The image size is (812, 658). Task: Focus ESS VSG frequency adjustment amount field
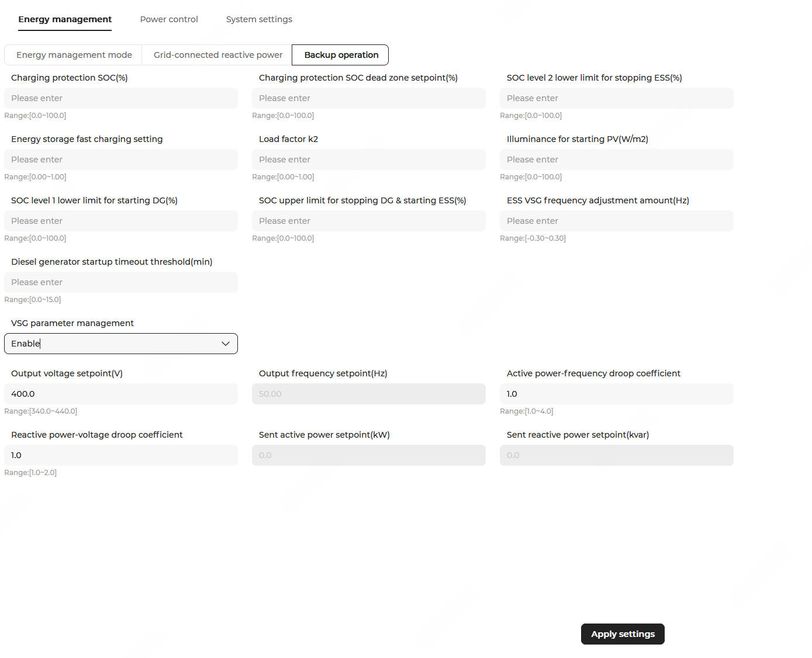pyautogui.click(x=616, y=221)
